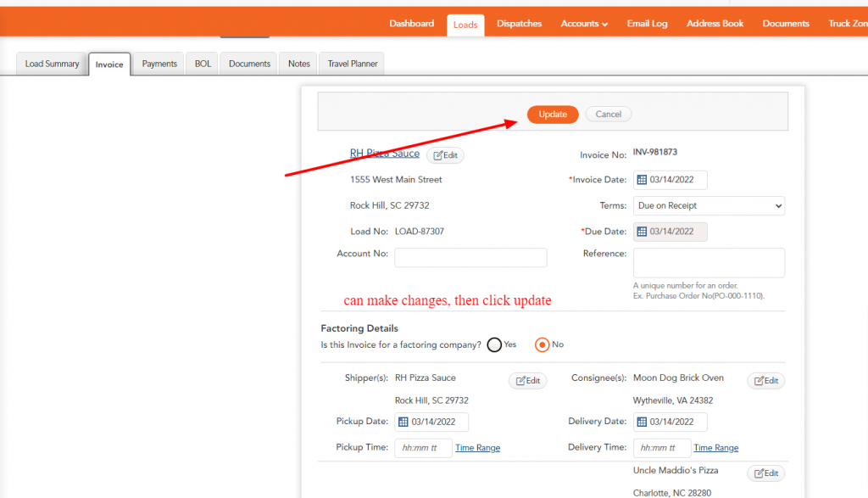Expand the Accounts menu
This screenshot has height=498, width=868.
584,23
